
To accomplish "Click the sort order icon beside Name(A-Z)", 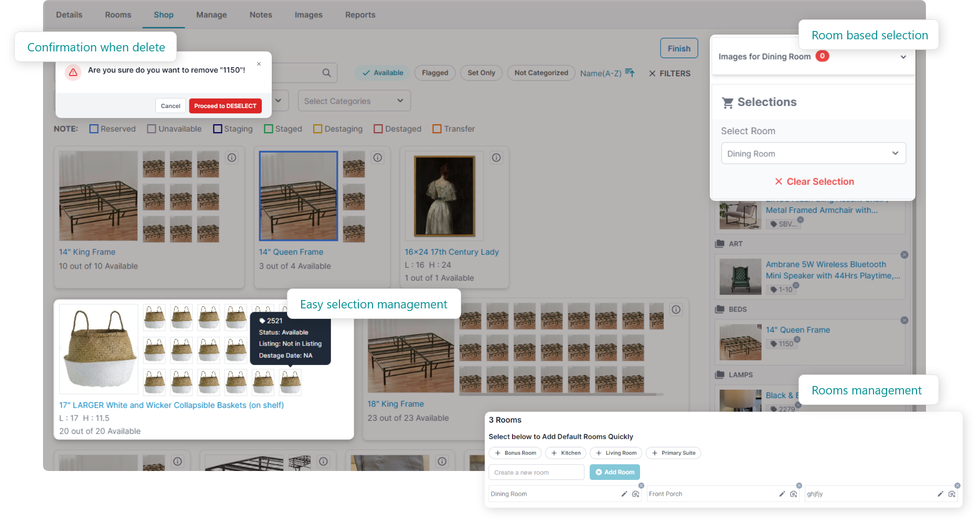I will (630, 73).
